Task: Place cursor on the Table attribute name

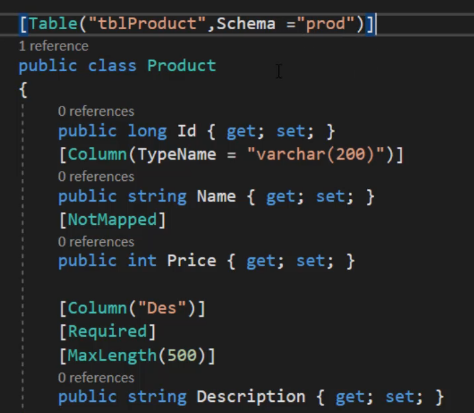Action: pyautogui.click(x=53, y=24)
